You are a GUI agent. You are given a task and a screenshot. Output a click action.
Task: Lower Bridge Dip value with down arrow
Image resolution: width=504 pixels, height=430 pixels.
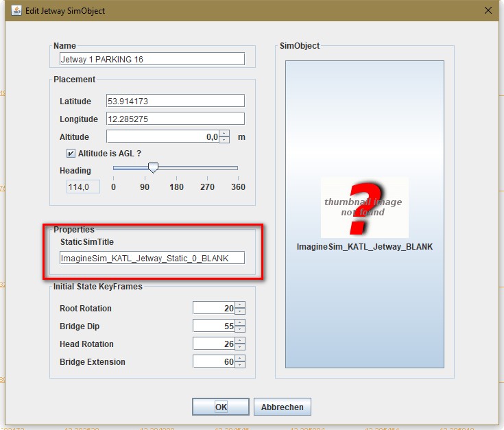[x=240, y=329]
